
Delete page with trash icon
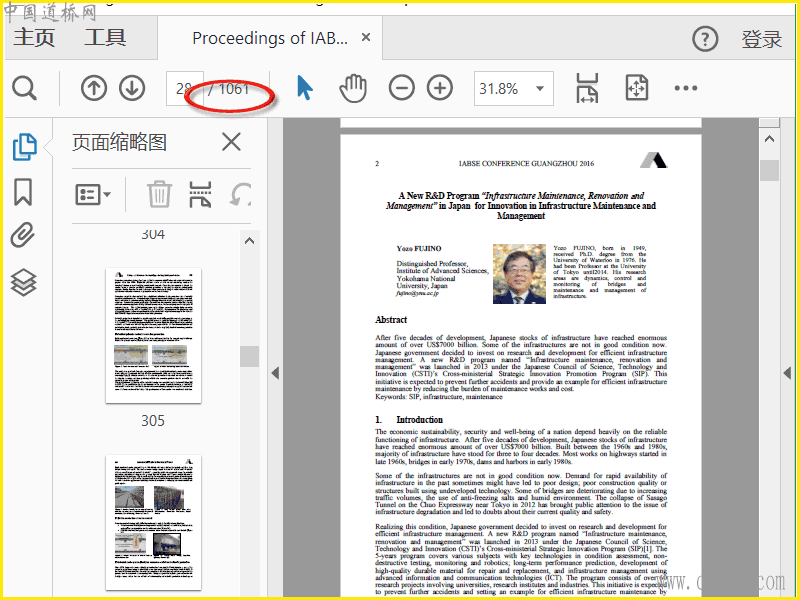159,194
